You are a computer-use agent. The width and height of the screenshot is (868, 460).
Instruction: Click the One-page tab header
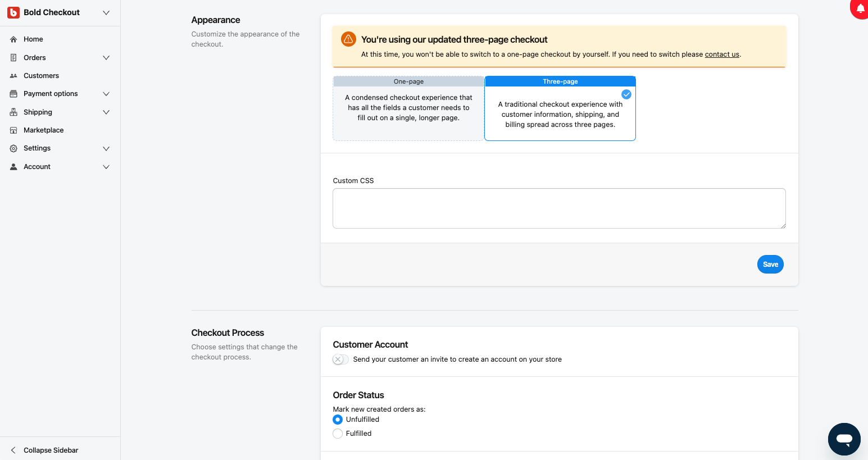point(408,81)
